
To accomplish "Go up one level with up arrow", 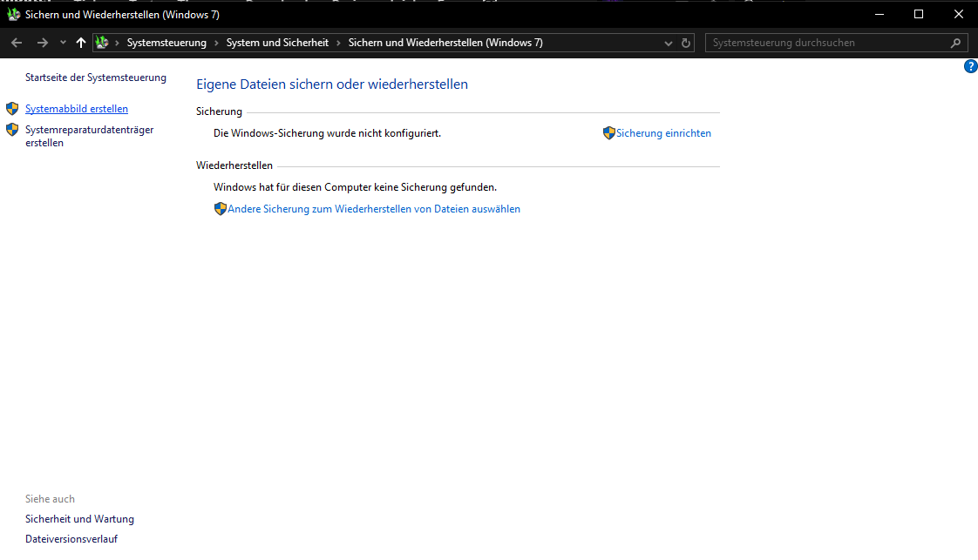I will point(80,43).
